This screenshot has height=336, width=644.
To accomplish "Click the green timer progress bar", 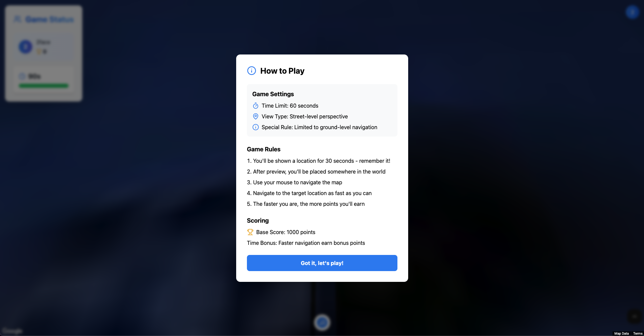I will 44,86.
